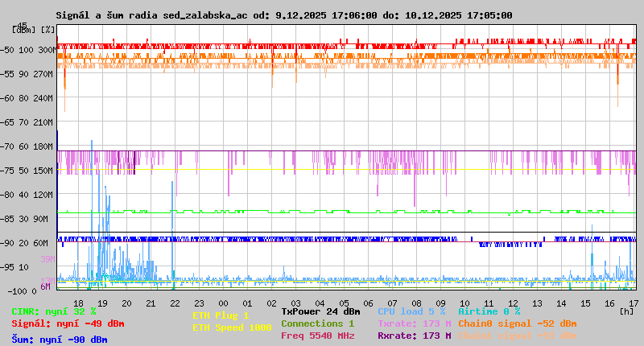Click hour '15' on the time axis
644x346 pixels.
coord(586,303)
